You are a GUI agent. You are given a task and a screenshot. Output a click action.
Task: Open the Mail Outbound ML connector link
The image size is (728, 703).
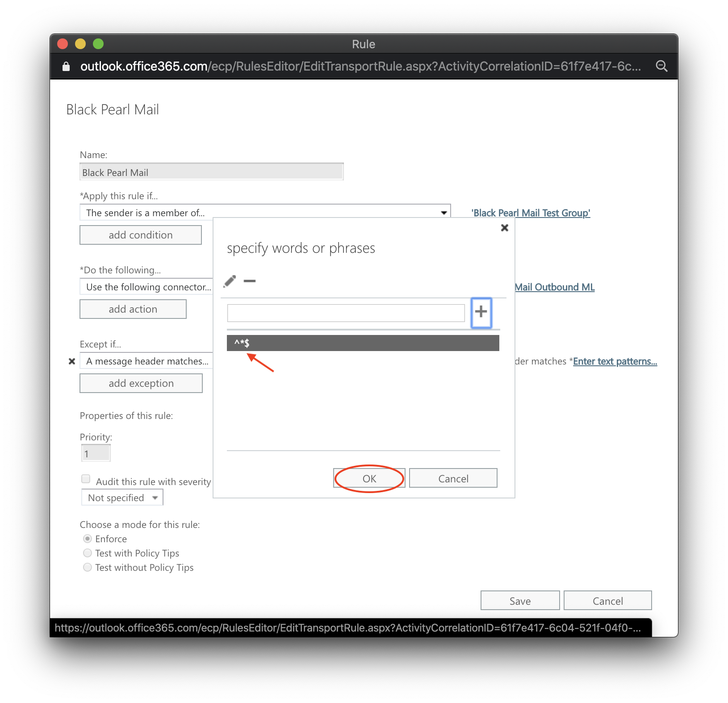pyautogui.click(x=555, y=287)
